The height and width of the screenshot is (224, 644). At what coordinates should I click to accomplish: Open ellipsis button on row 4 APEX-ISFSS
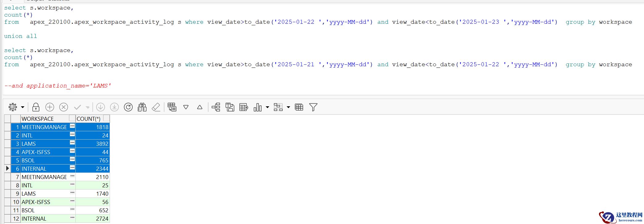72,151
